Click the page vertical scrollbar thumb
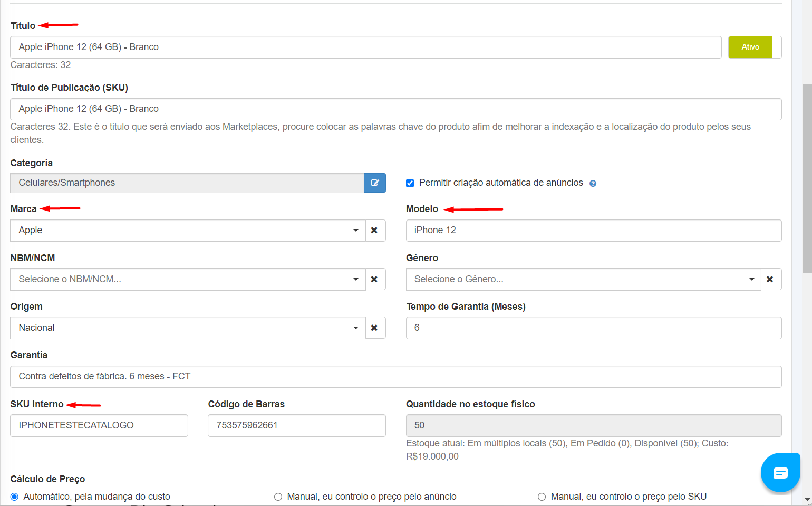Viewport: 812px width, 506px height. tap(807, 178)
